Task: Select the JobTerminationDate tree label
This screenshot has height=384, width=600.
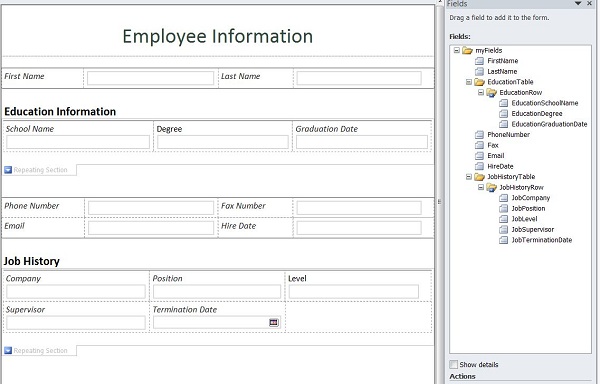Action: [542, 240]
